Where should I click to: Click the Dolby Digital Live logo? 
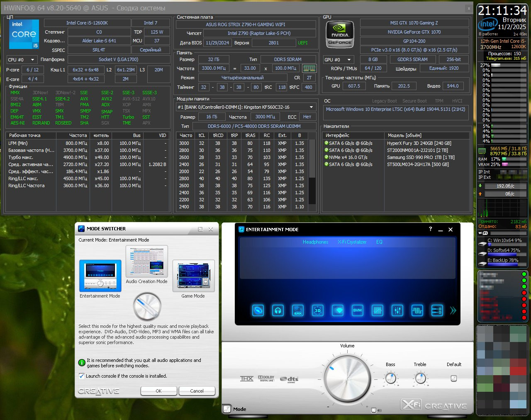[266, 378]
